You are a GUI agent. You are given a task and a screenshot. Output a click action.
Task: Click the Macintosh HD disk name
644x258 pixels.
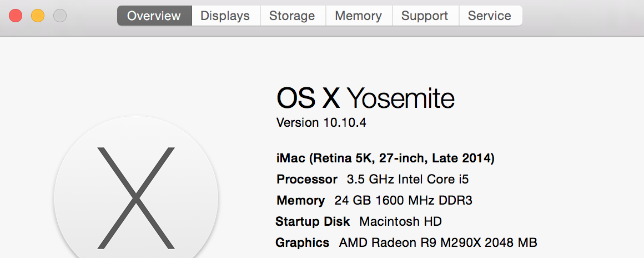[x=400, y=221]
